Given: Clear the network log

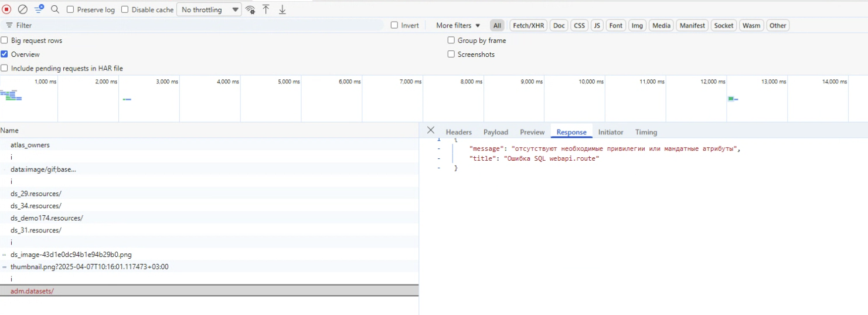Looking at the screenshot, I should coord(23,9).
